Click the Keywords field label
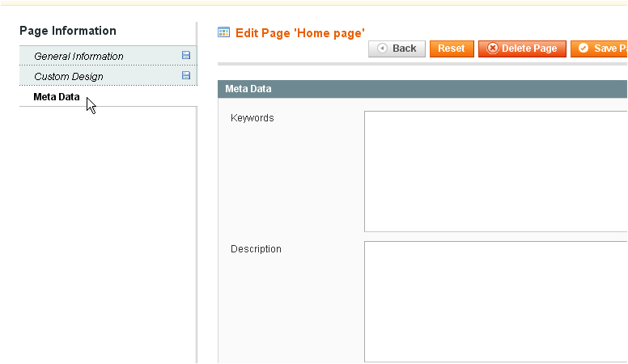The image size is (628, 364). point(252,118)
